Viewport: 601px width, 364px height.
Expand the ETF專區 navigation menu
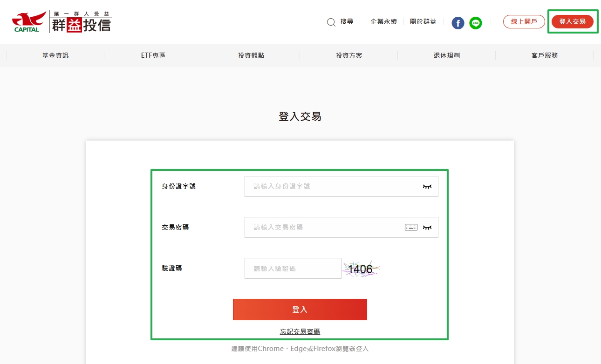pyautogui.click(x=153, y=55)
